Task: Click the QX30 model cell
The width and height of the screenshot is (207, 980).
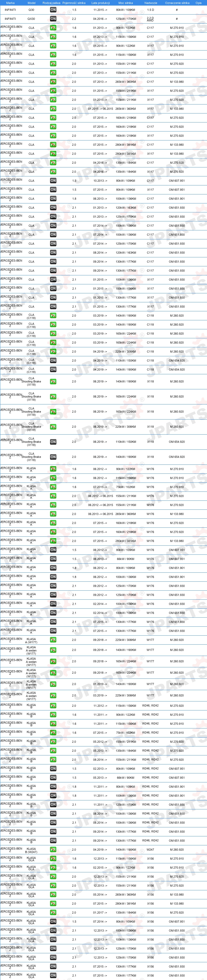Action: point(31,19)
